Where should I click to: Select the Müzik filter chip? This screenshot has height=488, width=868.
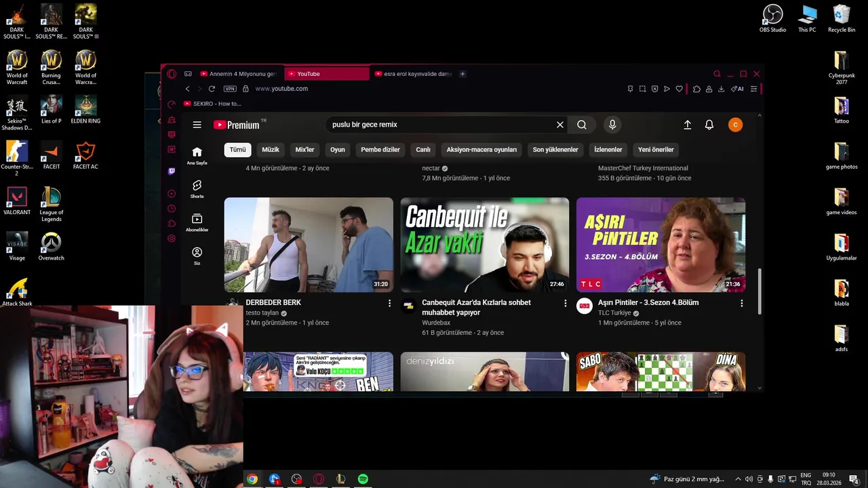[x=271, y=150]
